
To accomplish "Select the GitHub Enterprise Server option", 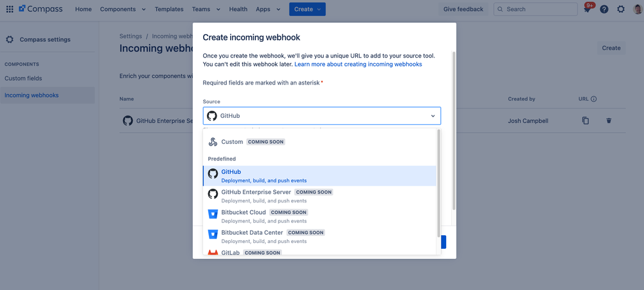I will pyautogui.click(x=320, y=196).
